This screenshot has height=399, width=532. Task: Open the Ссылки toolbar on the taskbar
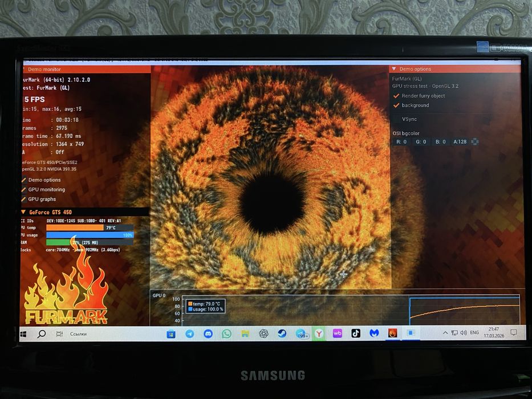click(78, 334)
